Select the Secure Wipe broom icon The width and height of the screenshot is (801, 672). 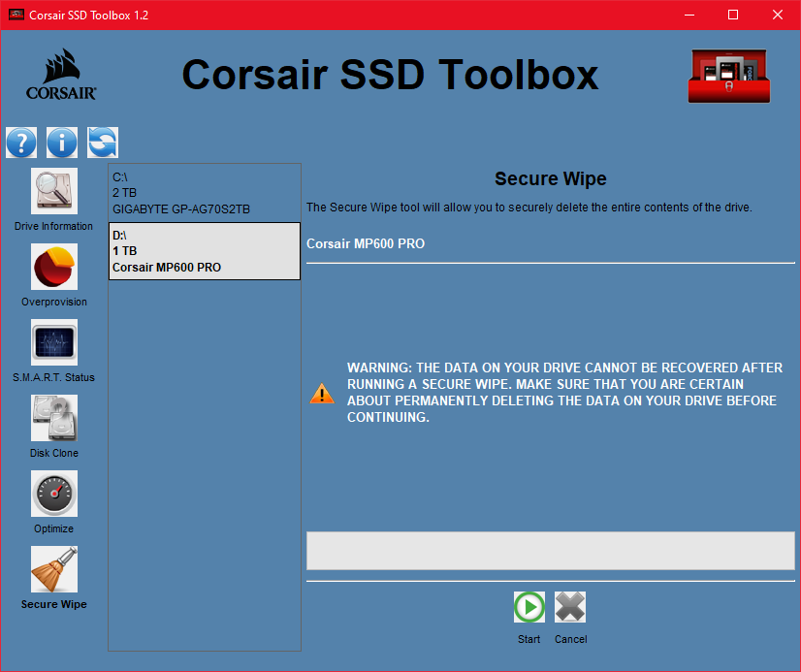coord(54,569)
